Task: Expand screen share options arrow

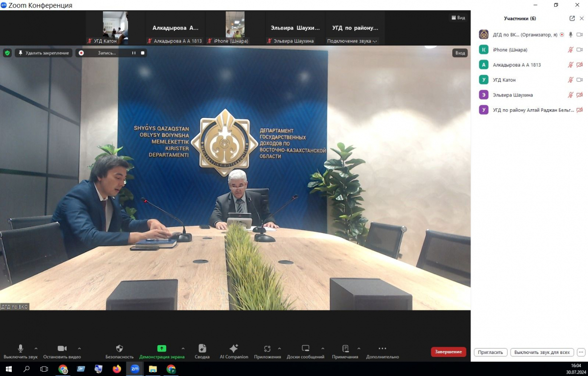Action: [x=183, y=349]
